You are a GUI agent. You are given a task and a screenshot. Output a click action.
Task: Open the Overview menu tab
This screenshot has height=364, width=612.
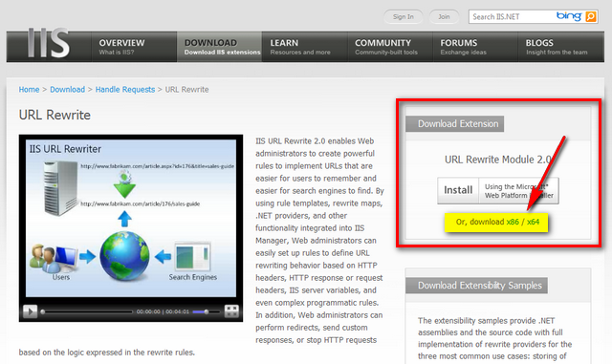click(x=134, y=47)
